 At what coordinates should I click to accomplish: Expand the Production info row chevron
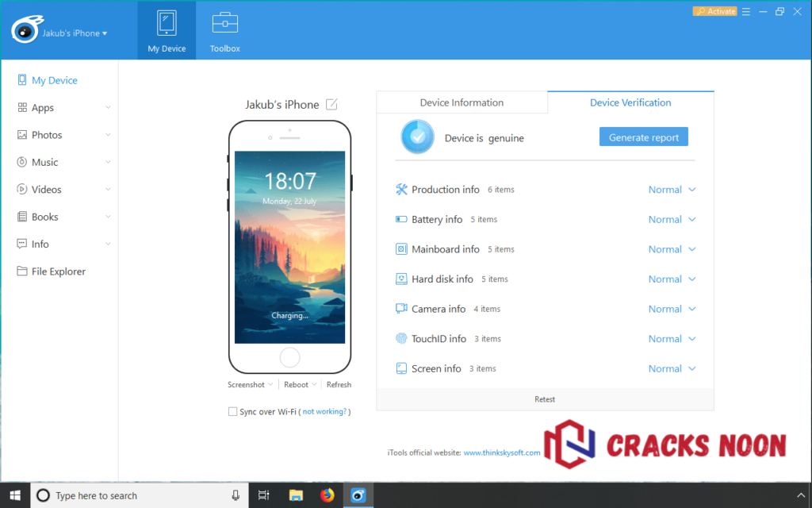pyautogui.click(x=691, y=190)
